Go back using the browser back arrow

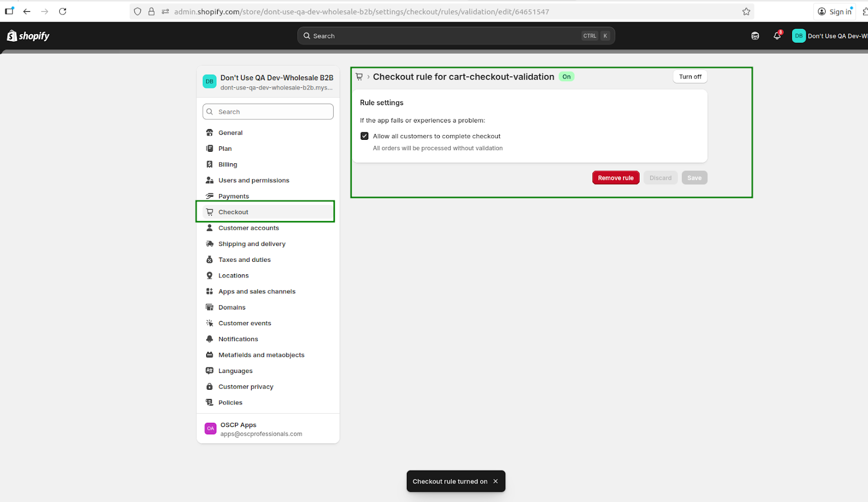(27, 11)
